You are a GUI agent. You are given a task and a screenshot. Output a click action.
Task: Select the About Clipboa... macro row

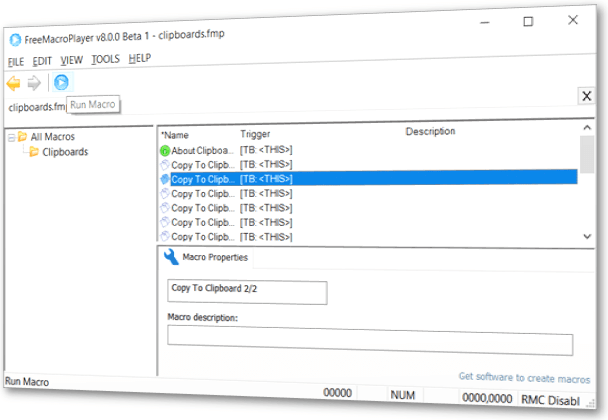pos(368,150)
